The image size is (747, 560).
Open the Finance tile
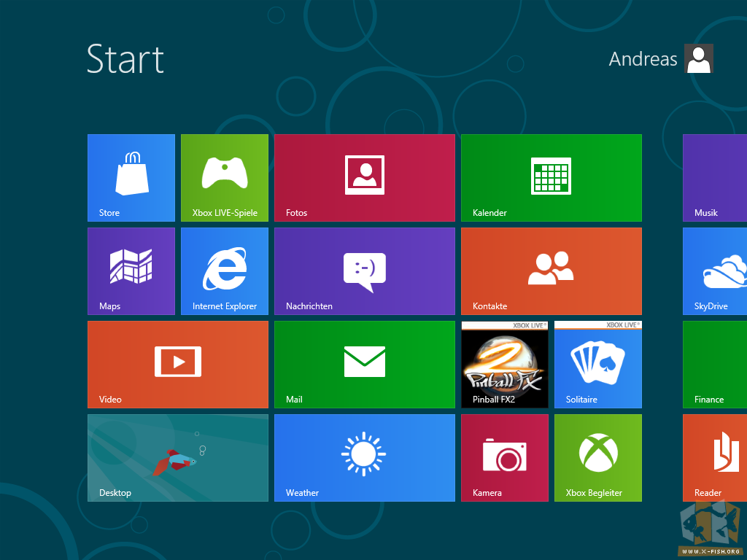pos(715,365)
